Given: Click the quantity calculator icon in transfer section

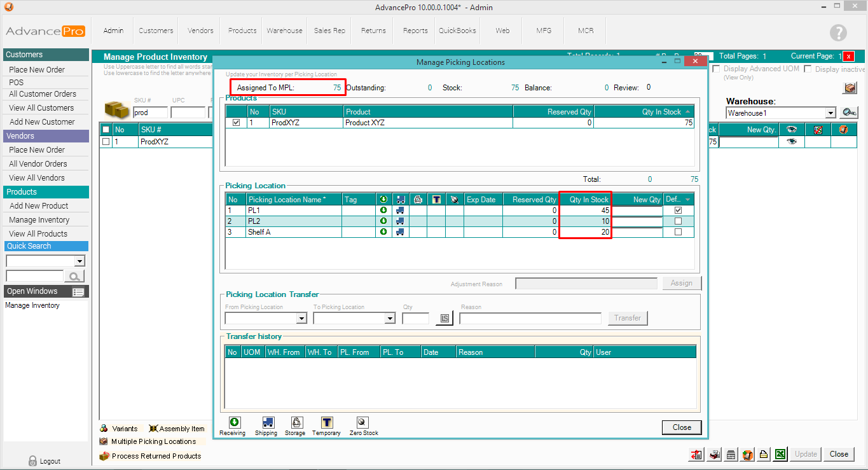Looking at the screenshot, I should (x=444, y=319).
